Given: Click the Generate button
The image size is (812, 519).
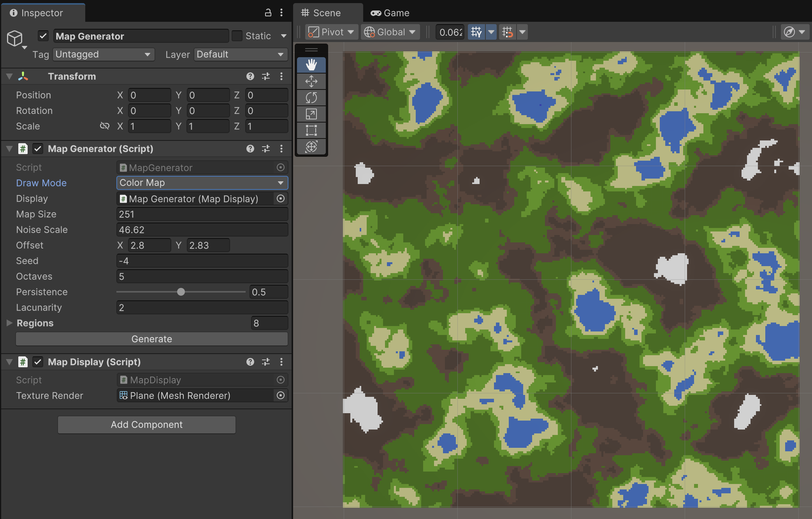Looking at the screenshot, I should (151, 339).
